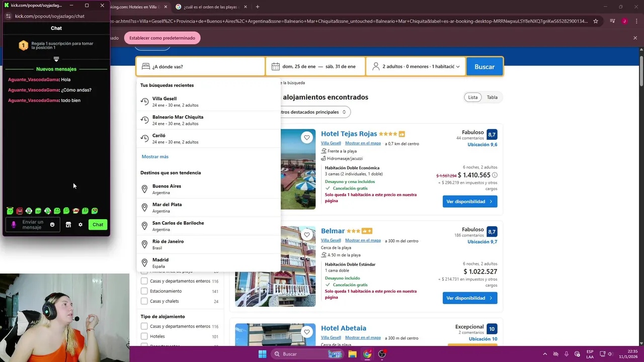
Task: Expand the guests and rooms dropdown
Action: click(x=416, y=66)
